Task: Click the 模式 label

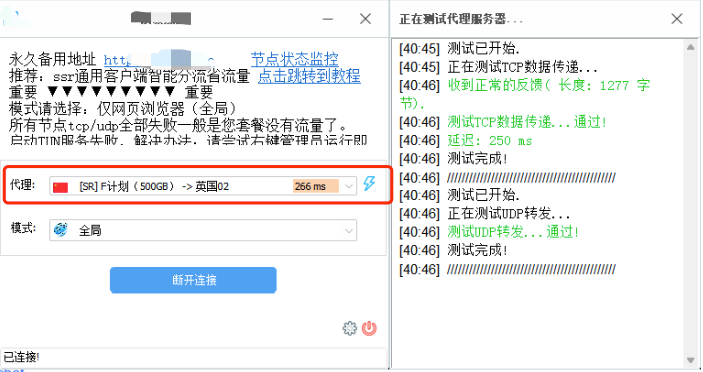Action: [x=23, y=228]
